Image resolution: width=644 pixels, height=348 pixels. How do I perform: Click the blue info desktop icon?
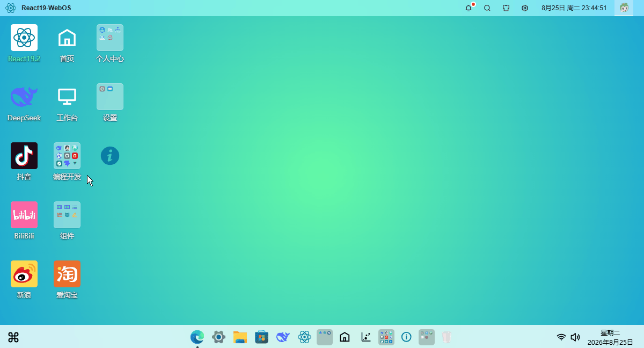(x=110, y=156)
